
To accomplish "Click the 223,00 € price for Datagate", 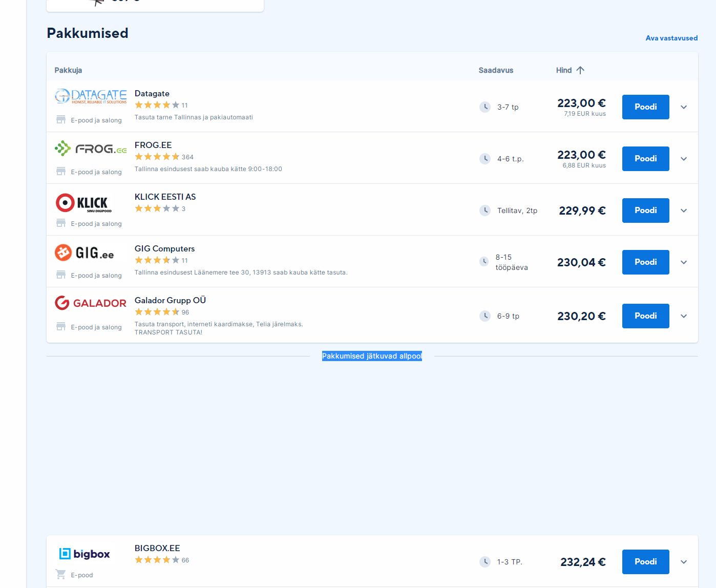I will point(581,103).
